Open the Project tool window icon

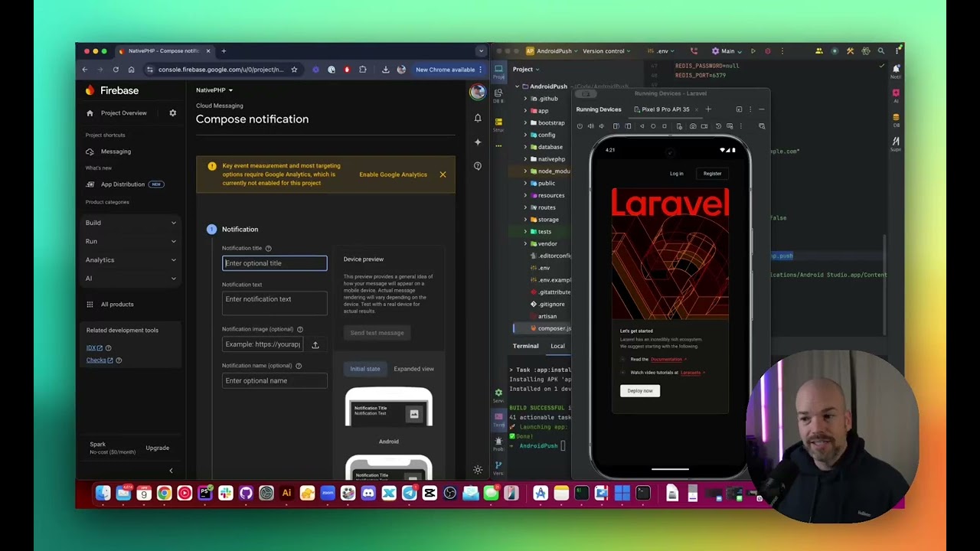(x=498, y=70)
